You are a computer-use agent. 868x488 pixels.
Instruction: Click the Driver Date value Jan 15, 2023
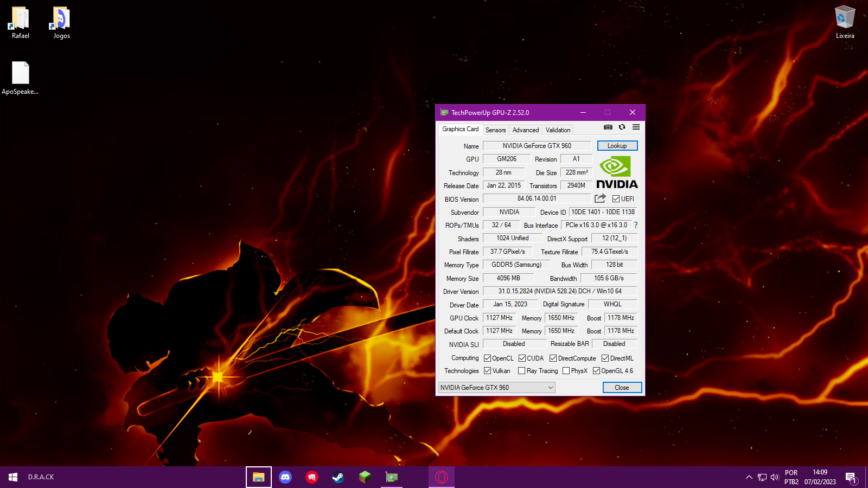pyautogui.click(x=510, y=304)
